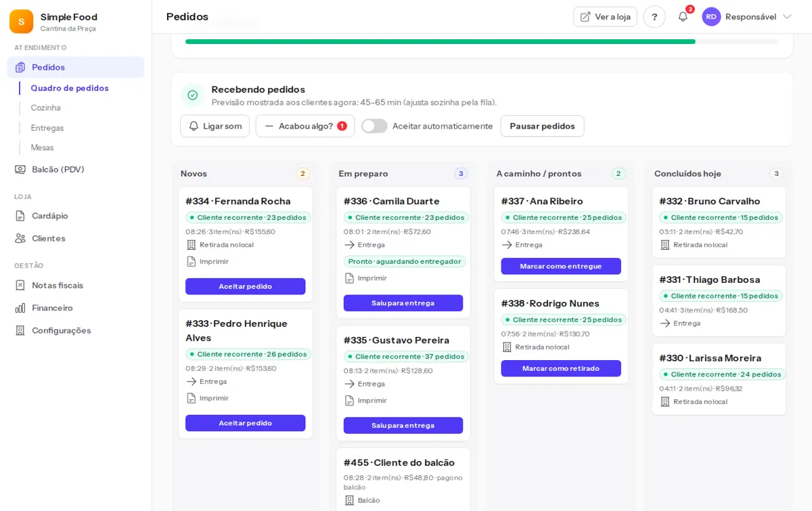
Task: Mark order #335 as Saiu para entrega
Action: click(403, 426)
